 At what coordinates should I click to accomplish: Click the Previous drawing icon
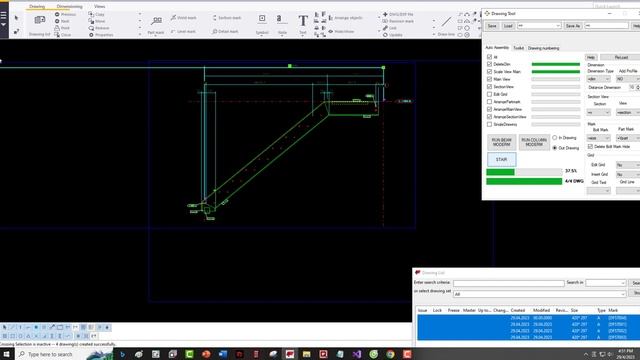click(x=57, y=14)
